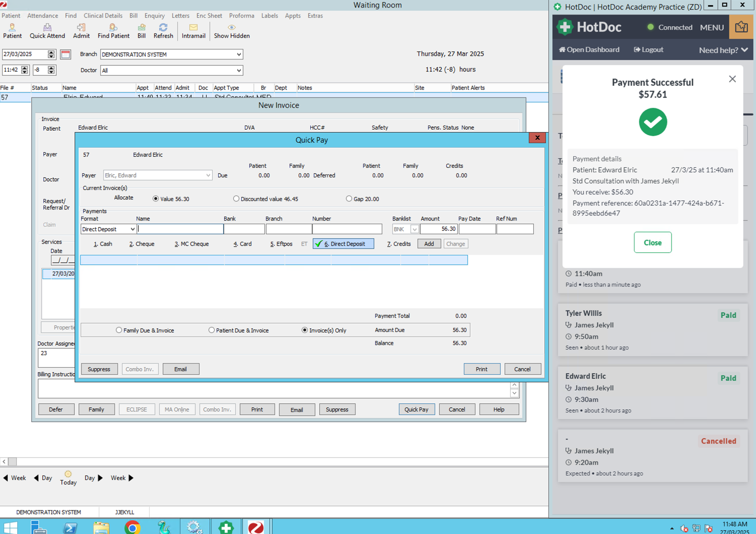Click the Show Hidden eye icon
756x534 pixels.
pyautogui.click(x=232, y=27)
